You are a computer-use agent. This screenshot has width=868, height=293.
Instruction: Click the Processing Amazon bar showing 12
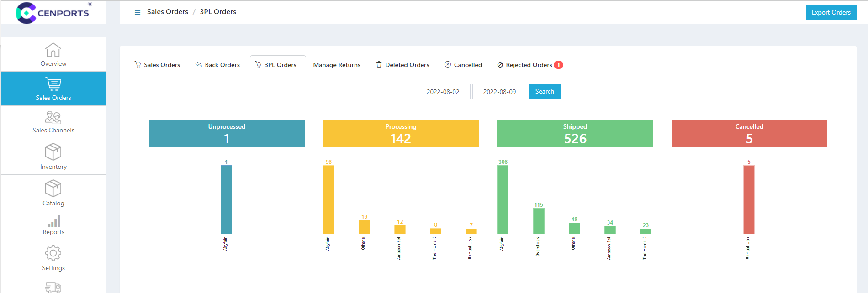(400, 229)
